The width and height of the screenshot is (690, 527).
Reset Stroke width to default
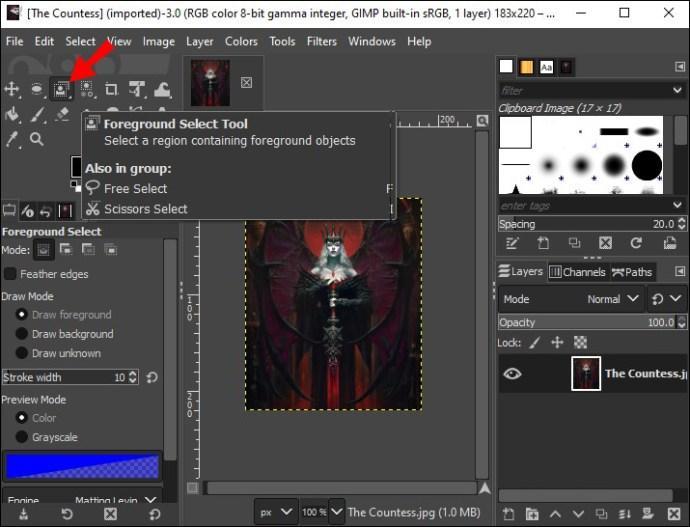point(152,377)
